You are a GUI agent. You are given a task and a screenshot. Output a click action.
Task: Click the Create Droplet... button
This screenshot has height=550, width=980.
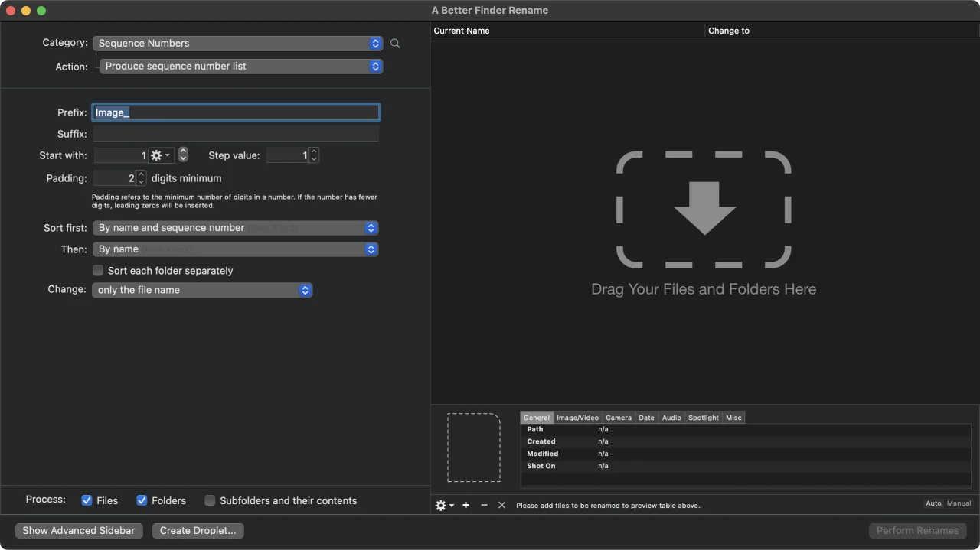tap(198, 530)
